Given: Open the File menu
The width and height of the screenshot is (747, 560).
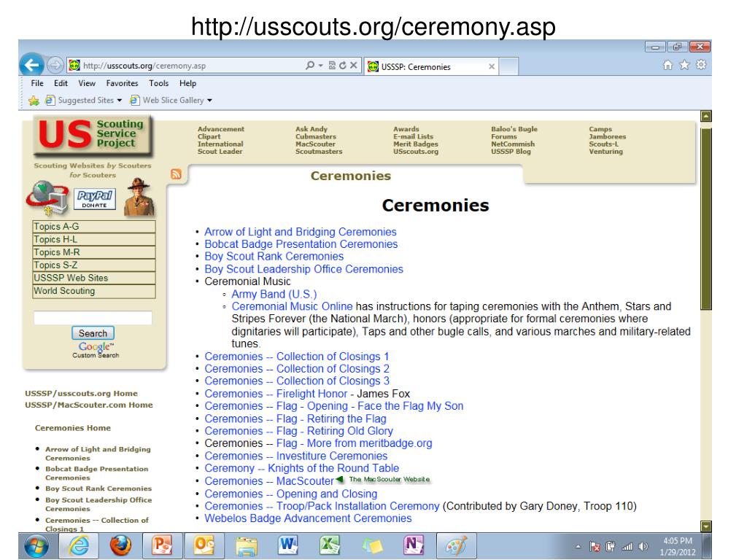Looking at the screenshot, I should (37, 83).
